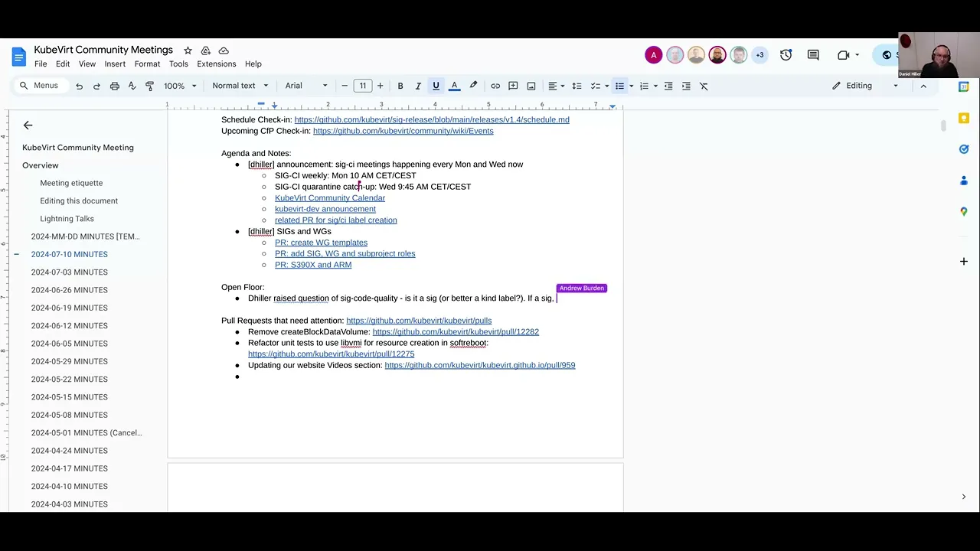Open the File menu

41,64
